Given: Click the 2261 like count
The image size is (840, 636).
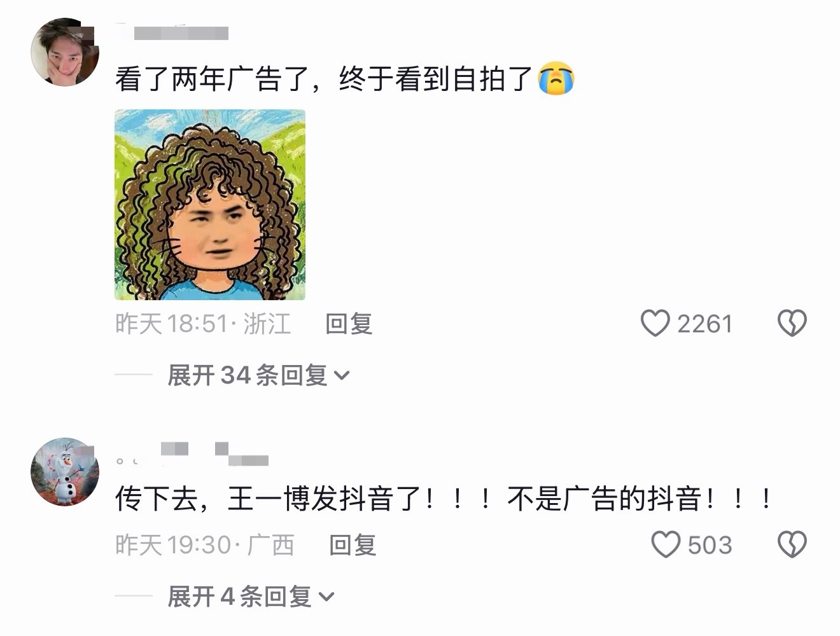Looking at the screenshot, I should click(x=704, y=324).
